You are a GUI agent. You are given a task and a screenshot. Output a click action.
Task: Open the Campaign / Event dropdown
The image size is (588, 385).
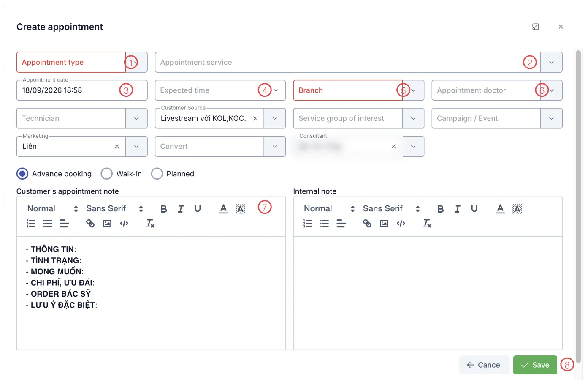pyautogui.click(x=551, y=118)
